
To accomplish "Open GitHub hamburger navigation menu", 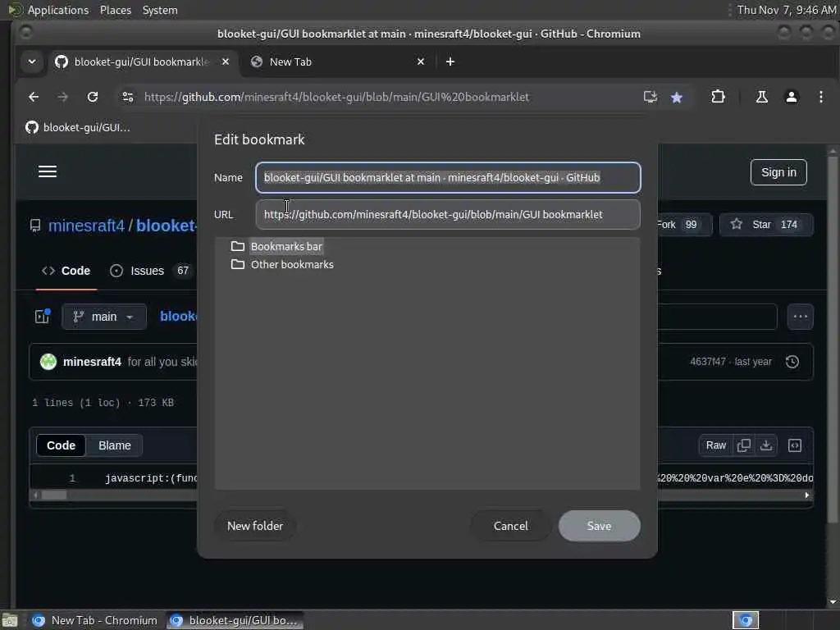I will point(48,171).
